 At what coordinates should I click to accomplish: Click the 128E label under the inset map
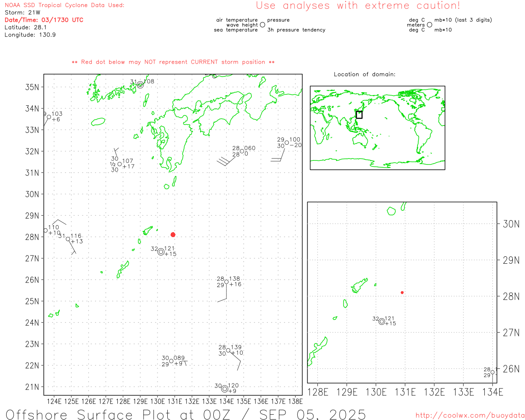318,392
